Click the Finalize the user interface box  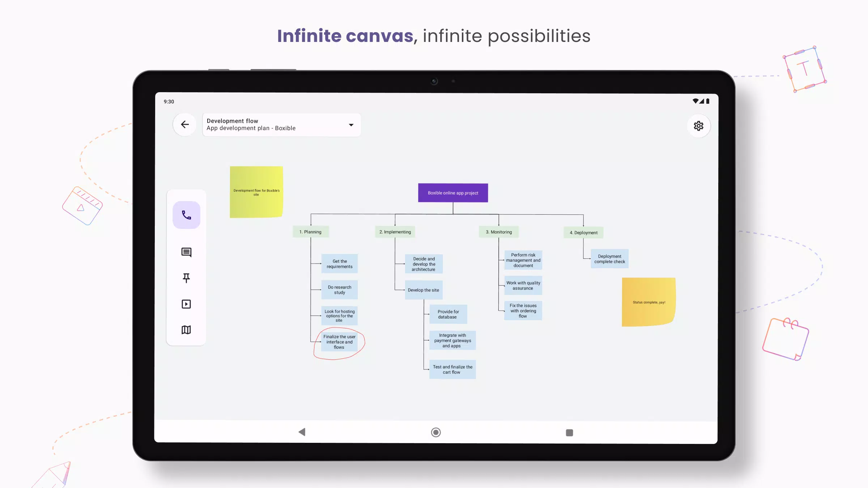(339, 342)
